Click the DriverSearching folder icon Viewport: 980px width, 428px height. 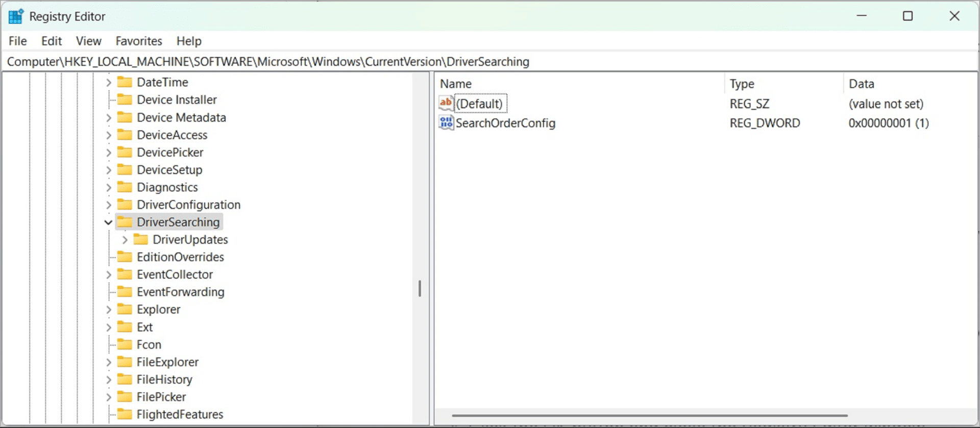point(125,222)
